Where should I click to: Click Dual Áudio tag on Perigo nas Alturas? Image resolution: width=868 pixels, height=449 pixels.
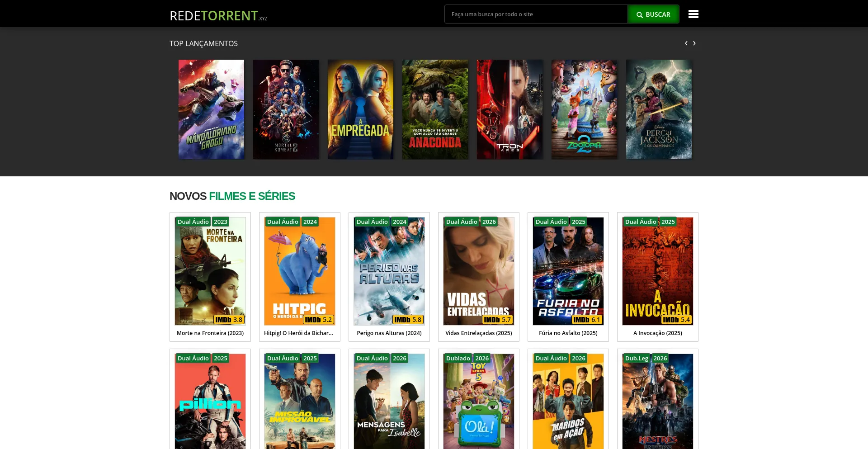click(372, 222)
